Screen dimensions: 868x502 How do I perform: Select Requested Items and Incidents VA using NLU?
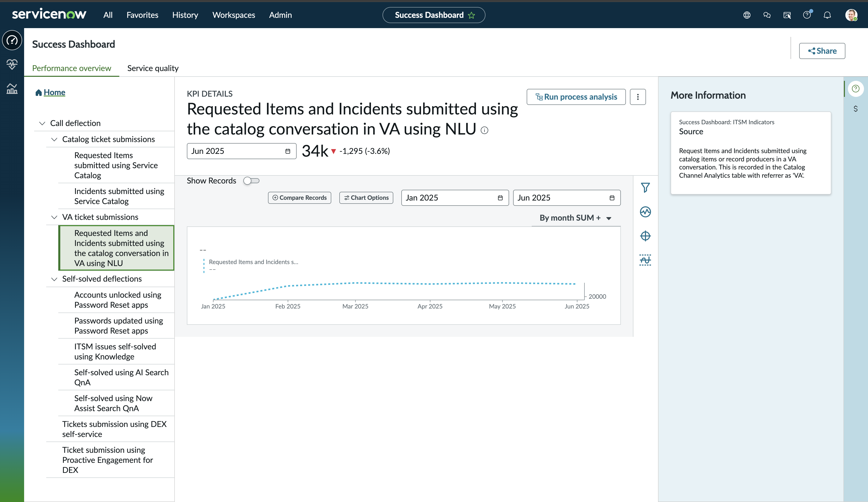point(117,248)
